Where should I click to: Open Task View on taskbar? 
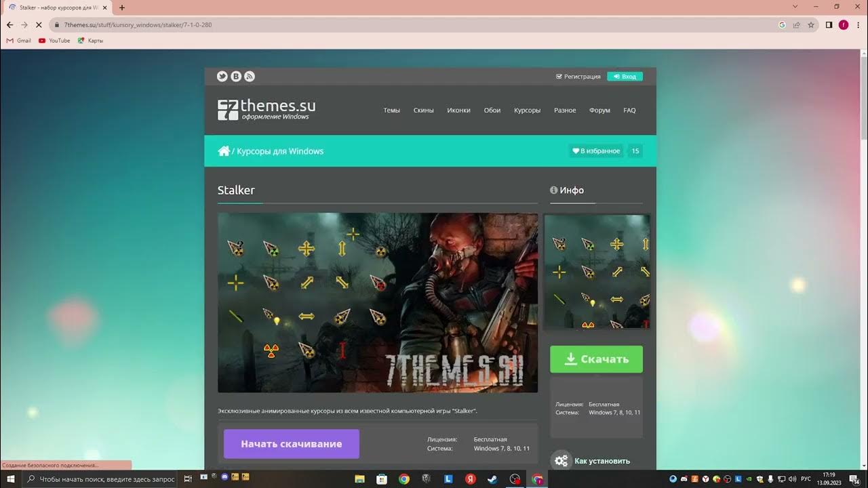tap(188, 479)
